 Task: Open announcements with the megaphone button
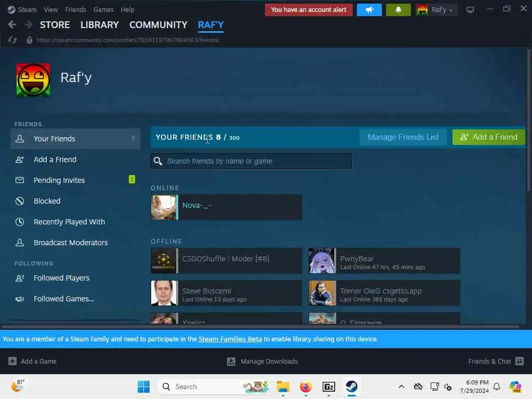point(369,10)
